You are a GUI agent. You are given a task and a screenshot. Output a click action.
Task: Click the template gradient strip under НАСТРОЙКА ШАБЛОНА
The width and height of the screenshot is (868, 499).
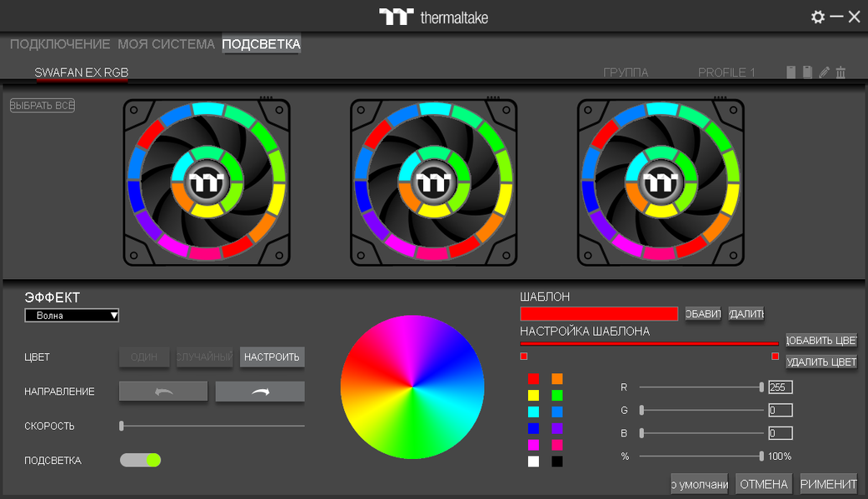click(x=650, y=344)
